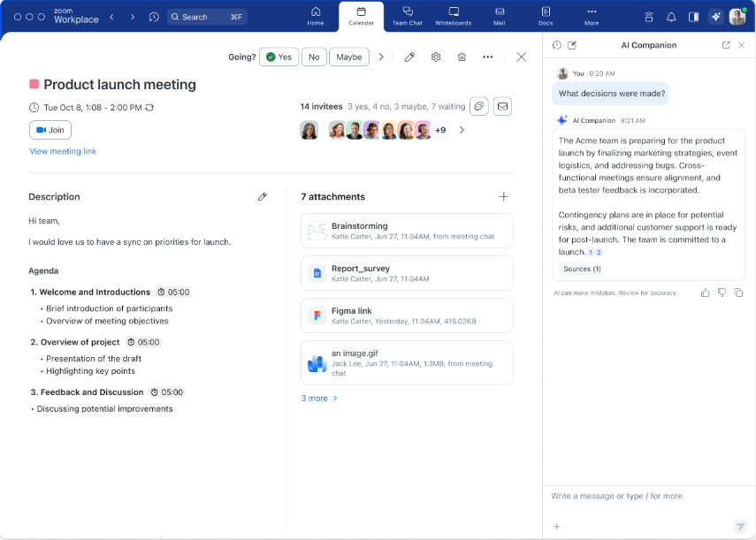
Task: Expand Sources (1) in AI reply
Action: point(582,269)
